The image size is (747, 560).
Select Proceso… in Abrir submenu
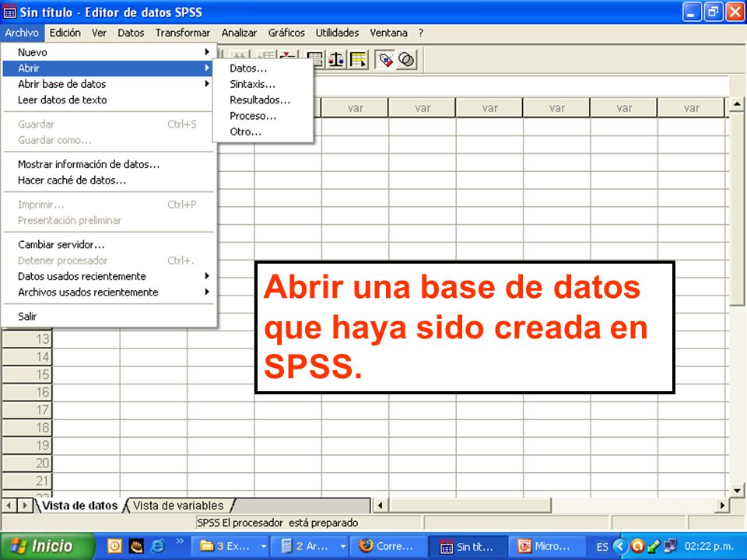pos(263,116)
